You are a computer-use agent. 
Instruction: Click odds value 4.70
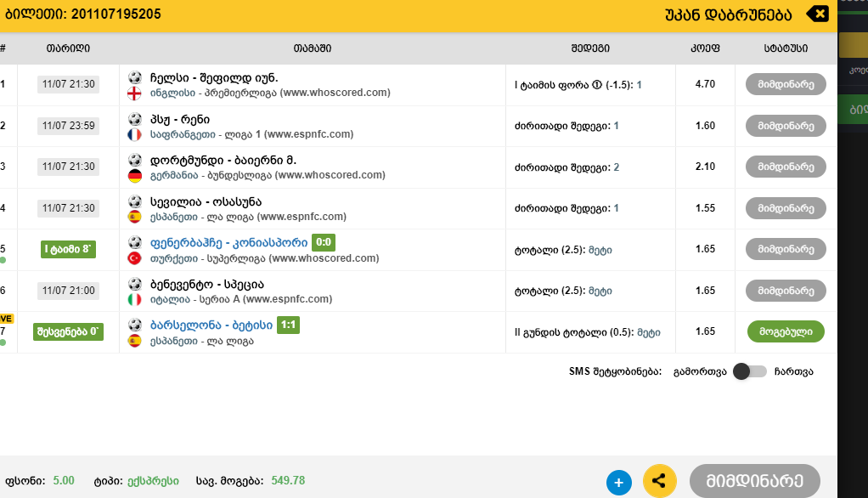705,84
